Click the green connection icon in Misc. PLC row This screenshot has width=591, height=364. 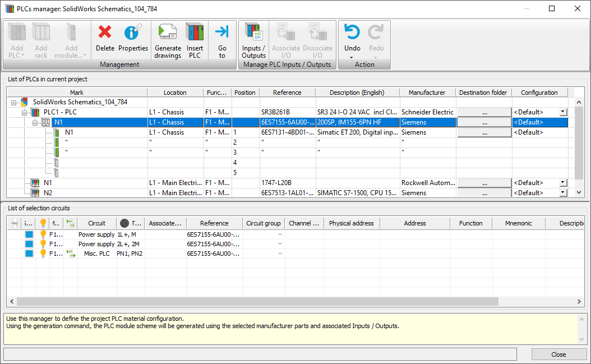click(71, 253)
